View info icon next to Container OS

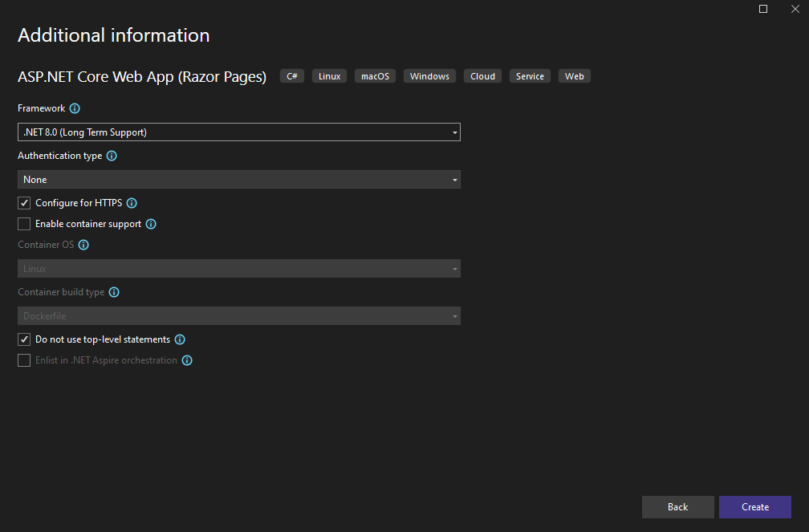83,245
